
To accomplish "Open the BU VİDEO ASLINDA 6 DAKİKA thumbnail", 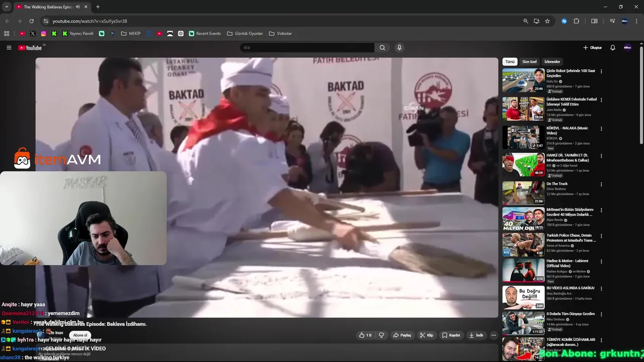I will (x=523, y=298).
